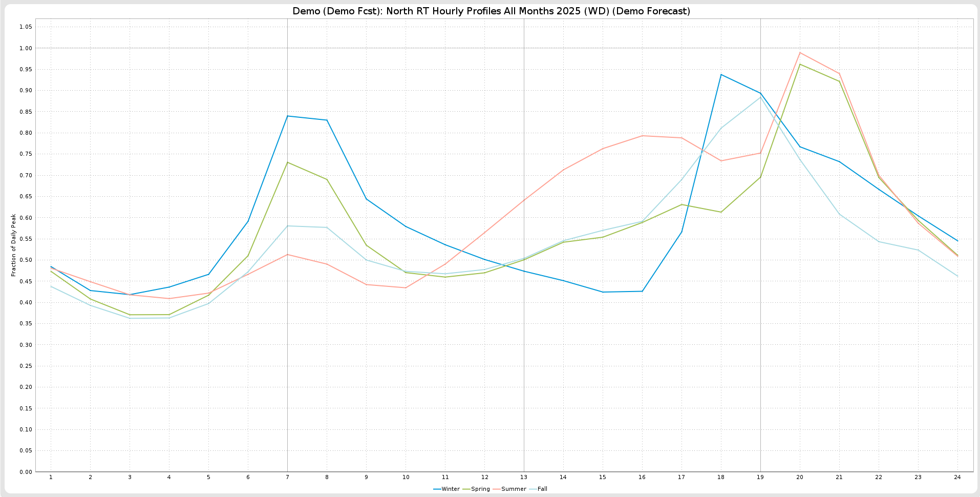The width and height of the screenshot is (980, 497).
Task: Click the Spring legend entry
Action: (x=476, y=489)
